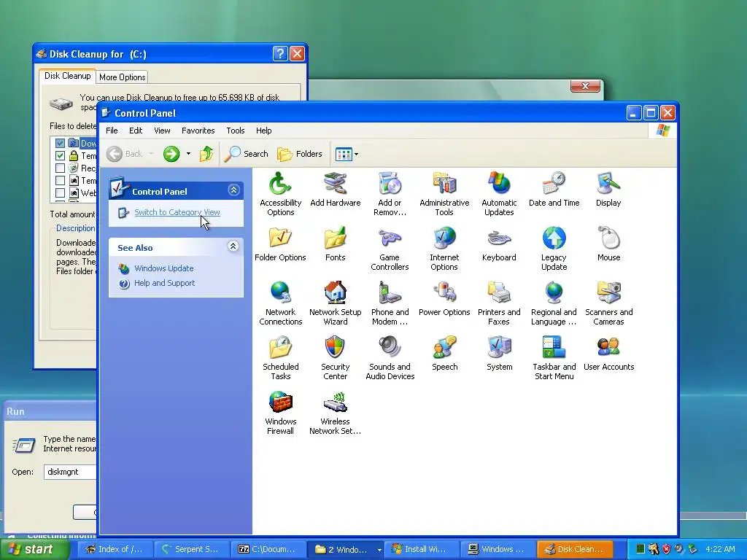Open Wireless Network Setup icon
Image resolution: width=747 pixels, height=560 pixels.
[x=335, y=413]
